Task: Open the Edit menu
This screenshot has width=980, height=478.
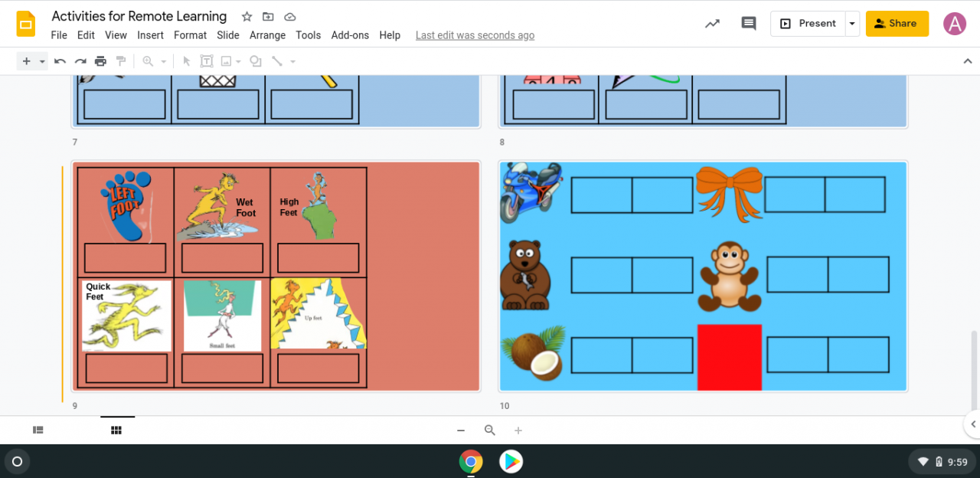Action: point(86,35)
